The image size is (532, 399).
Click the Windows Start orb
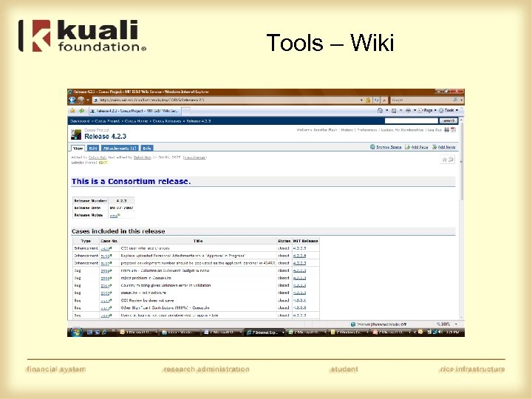(76, 332)
